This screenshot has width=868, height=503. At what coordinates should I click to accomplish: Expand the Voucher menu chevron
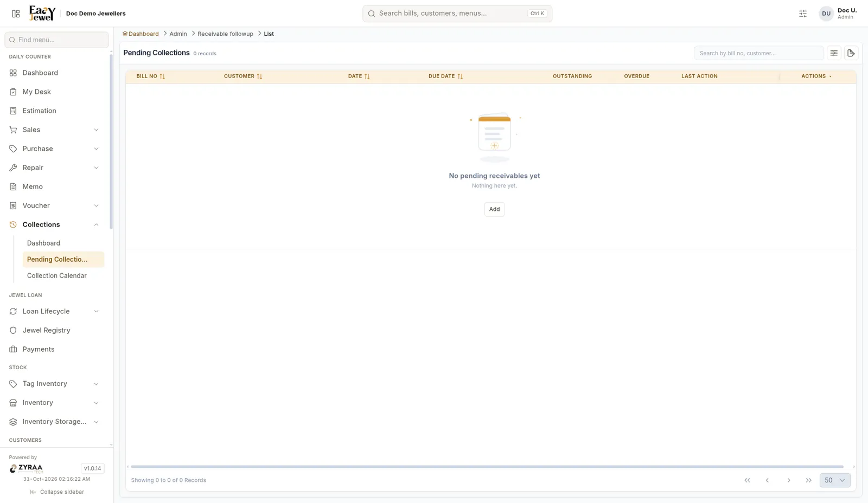[x=96, y=205]
